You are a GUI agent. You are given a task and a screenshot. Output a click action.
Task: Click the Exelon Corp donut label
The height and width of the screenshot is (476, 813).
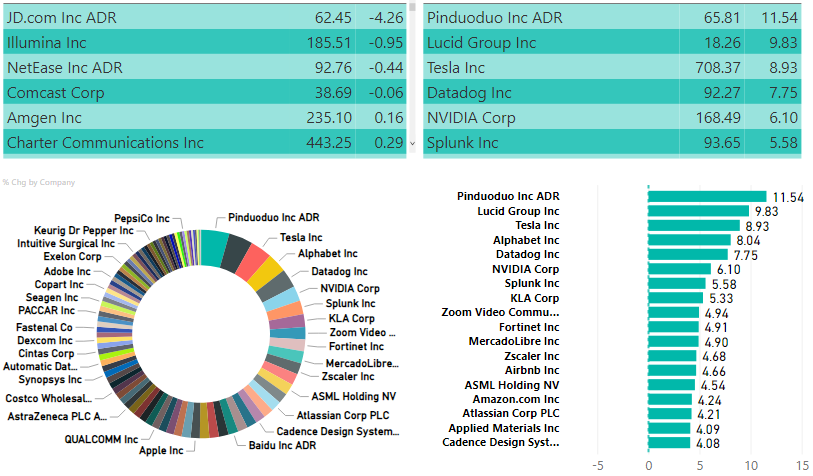click(x=72, y=256)
